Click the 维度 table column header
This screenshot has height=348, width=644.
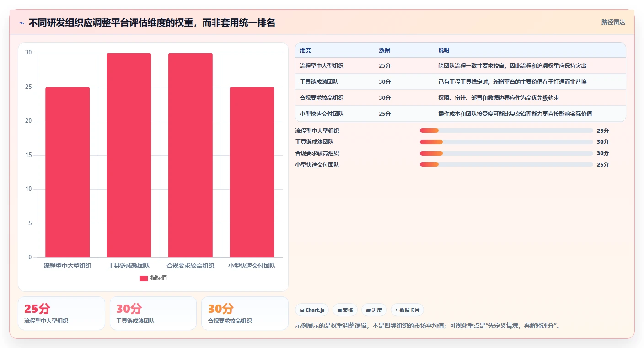[x=305, y=50]
